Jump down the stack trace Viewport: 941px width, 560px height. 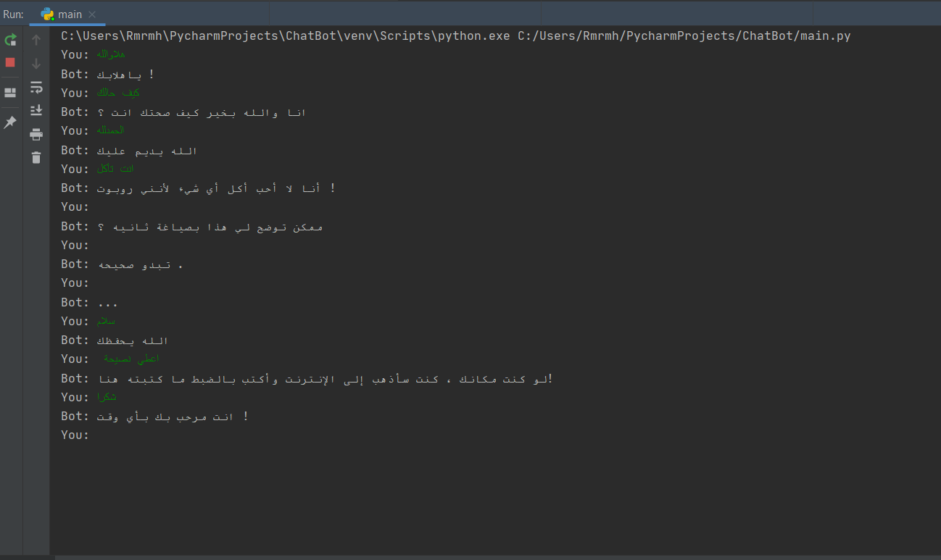36,63
